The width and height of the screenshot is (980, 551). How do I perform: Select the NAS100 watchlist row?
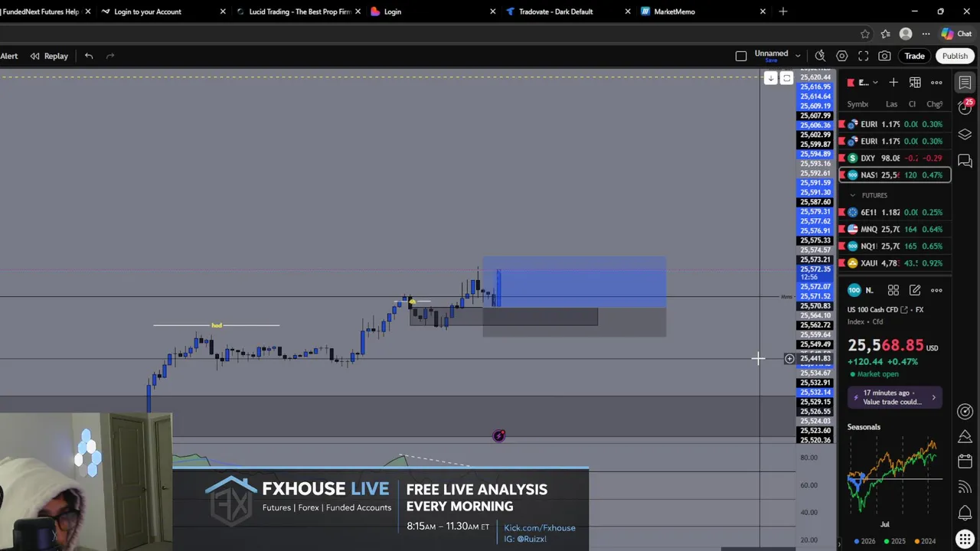coord(895,174)
